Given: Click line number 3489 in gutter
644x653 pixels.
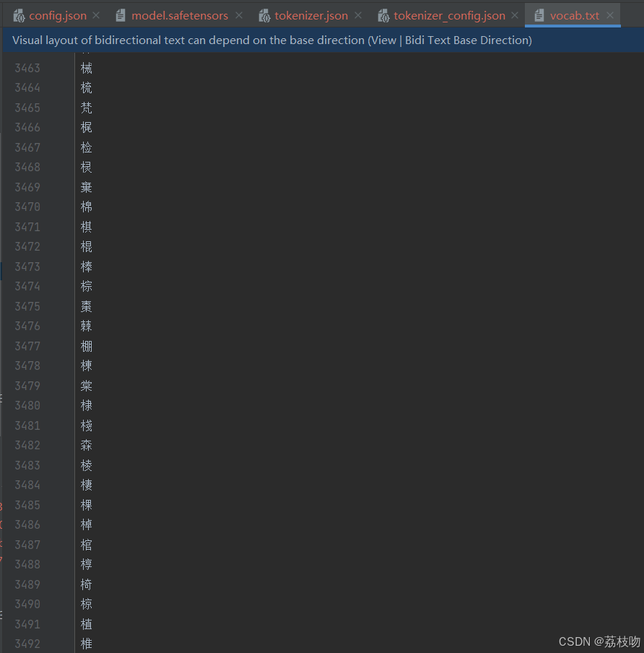Looking at the screenshot, I should (27, 584).
